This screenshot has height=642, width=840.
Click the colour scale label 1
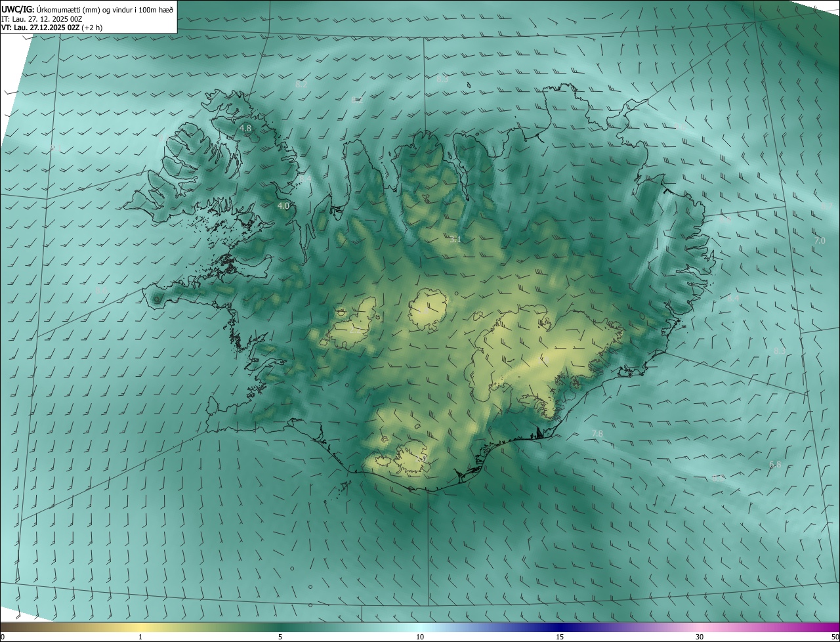(x=140, y=637)
